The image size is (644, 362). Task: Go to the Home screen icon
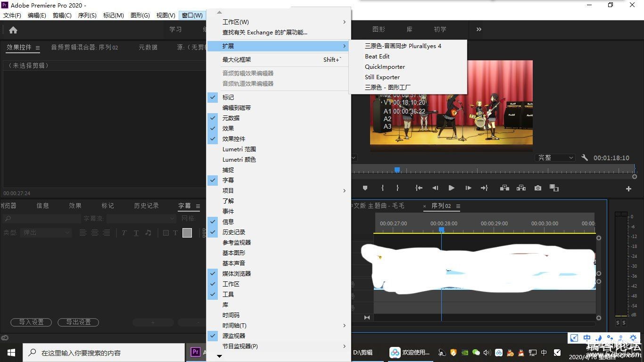pos(13,30)
